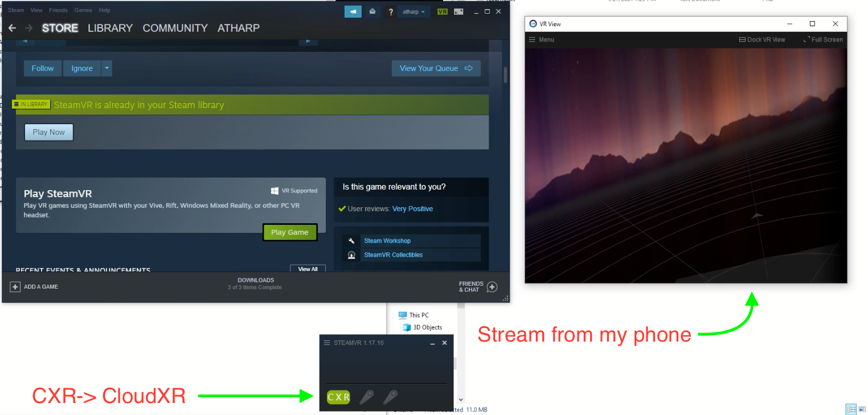Open the ATHARP profile tab
This screenshot has width=868, height=415.
click(239, 28)
